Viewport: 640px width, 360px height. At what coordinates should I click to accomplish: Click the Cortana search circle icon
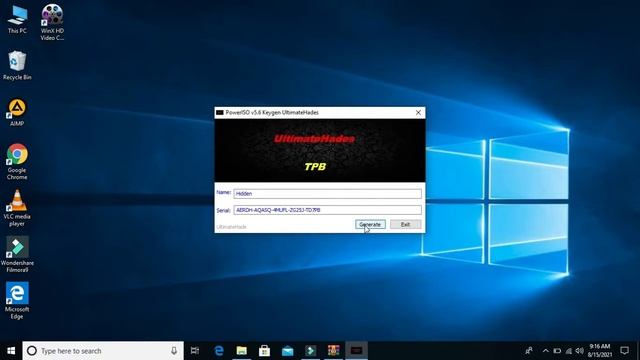coord(31,351)
